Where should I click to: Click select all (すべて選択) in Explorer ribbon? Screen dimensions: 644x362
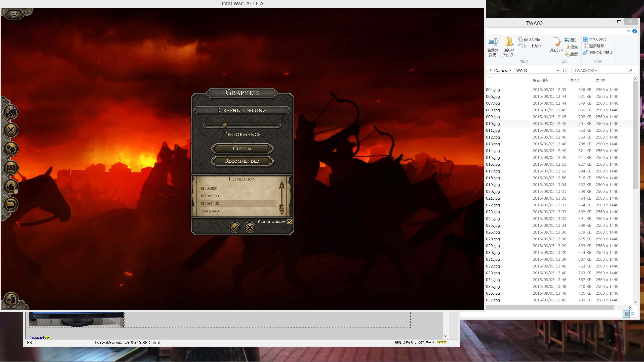tap(595, 39)
